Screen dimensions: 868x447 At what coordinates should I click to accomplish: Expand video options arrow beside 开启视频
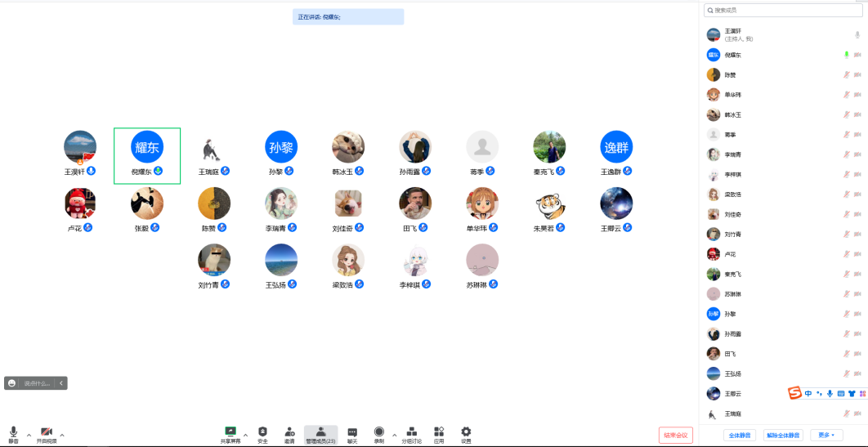coord(62,435)
